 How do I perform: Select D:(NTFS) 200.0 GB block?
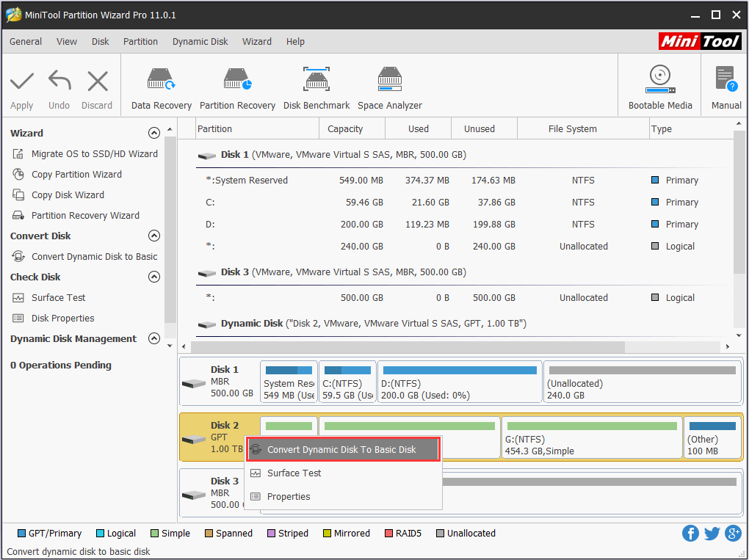tap(460, 382)
